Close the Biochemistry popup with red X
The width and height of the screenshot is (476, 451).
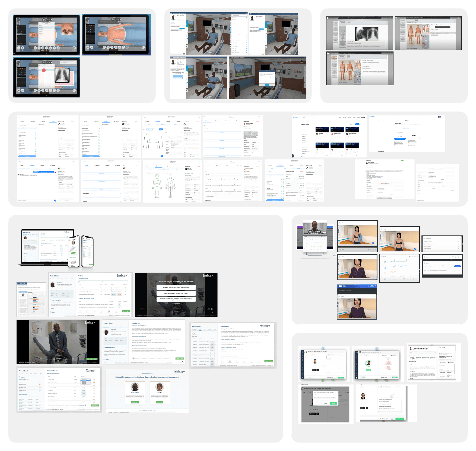pyautogui.click(x=76, y=63)
